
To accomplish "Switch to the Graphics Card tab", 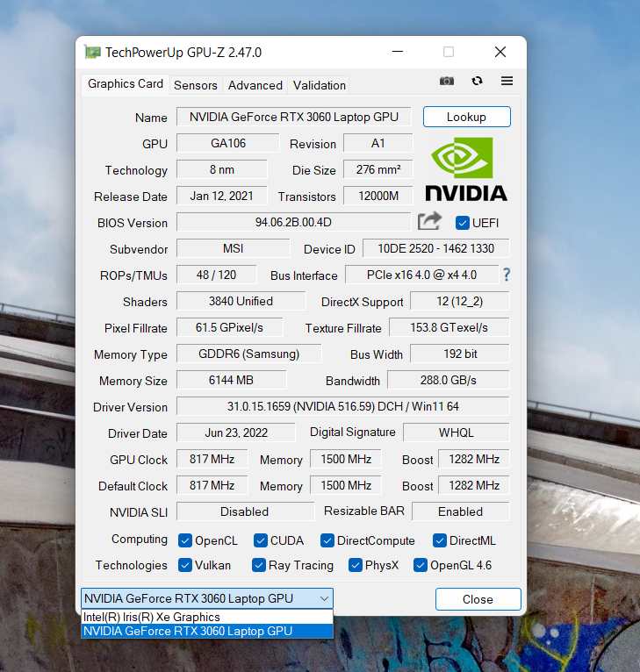I will click(x=126, y=83).
